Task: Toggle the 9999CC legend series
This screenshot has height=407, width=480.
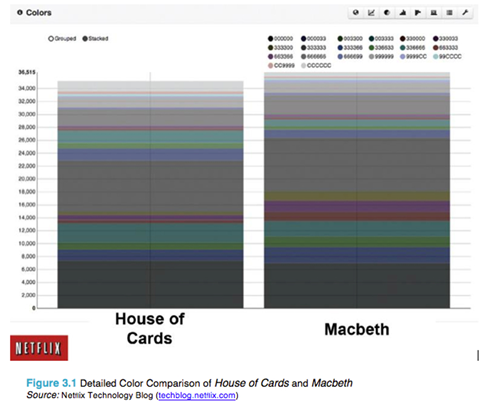Action: 413,57
